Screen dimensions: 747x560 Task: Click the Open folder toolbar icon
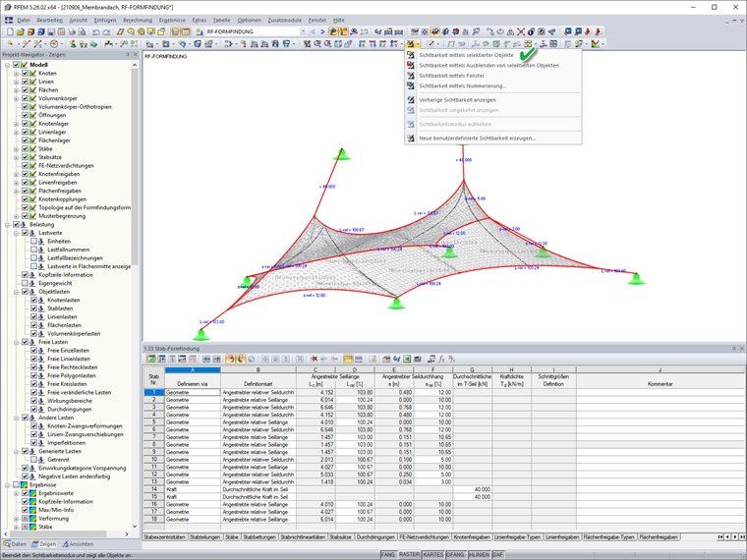[x=20, y=31]
